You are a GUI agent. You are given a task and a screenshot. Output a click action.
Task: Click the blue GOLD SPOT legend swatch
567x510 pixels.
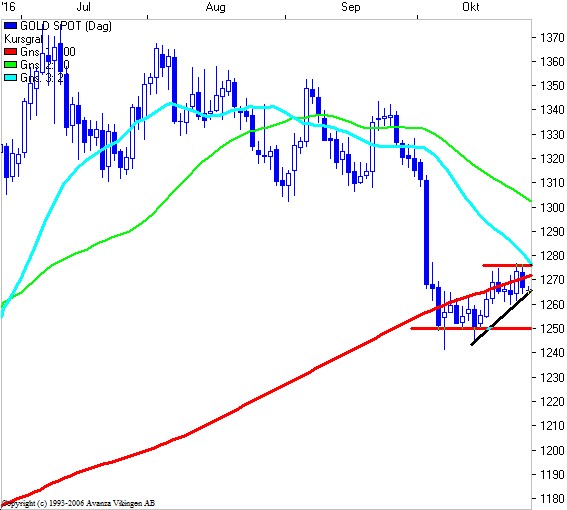pos(10,26)
